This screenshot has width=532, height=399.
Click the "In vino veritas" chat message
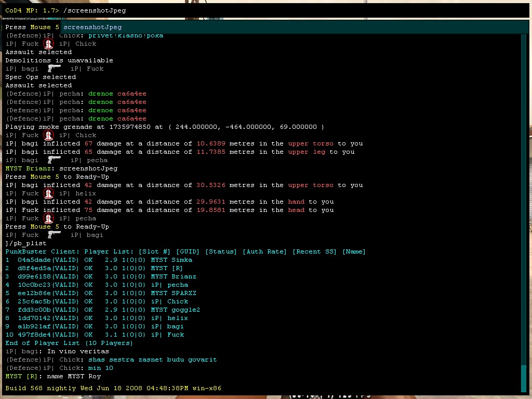click(78, 351)
